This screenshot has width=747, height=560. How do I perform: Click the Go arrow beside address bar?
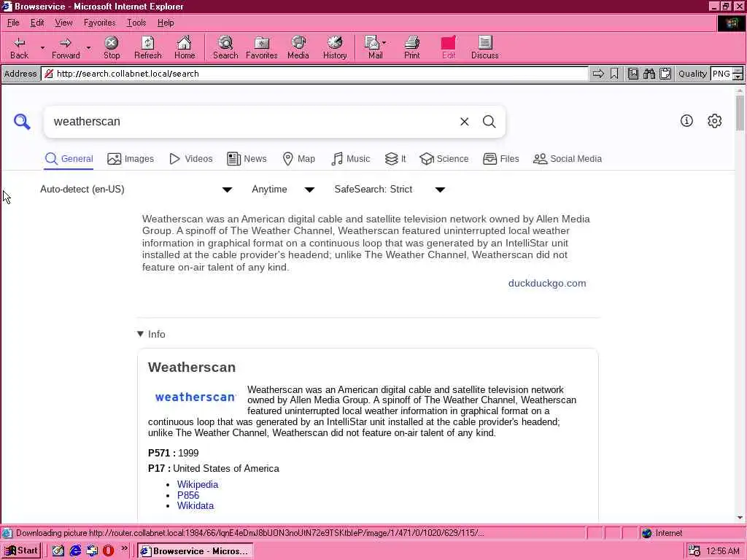(x=598, y=74)
